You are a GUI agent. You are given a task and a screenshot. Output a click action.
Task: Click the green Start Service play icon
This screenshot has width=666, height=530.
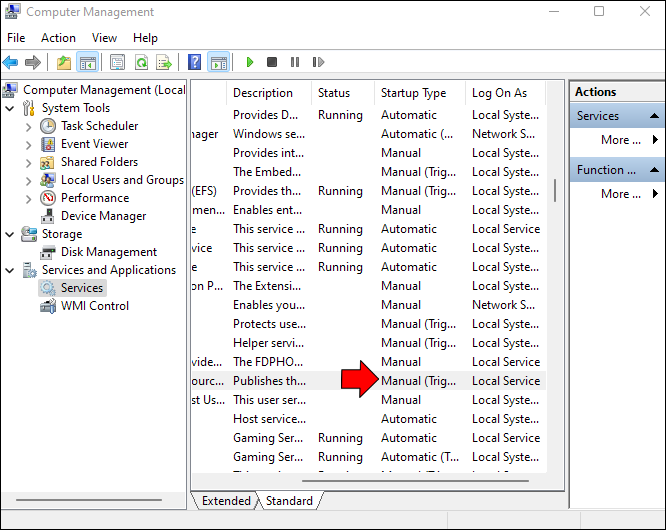pyautogui.click(x=250, y=62)
